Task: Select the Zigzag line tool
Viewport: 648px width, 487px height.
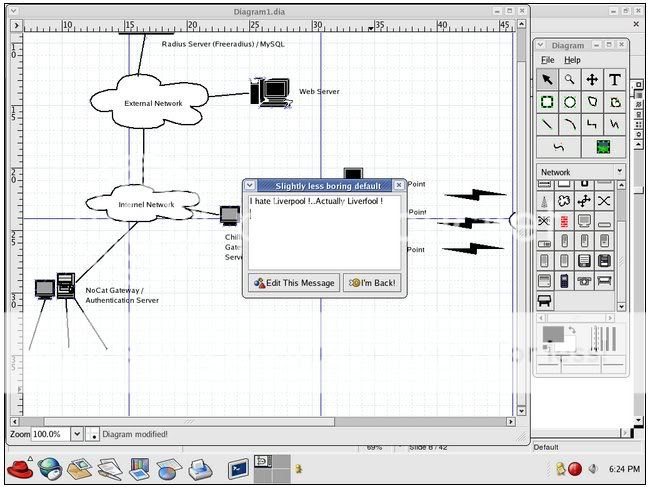Action: pos(592,124)
